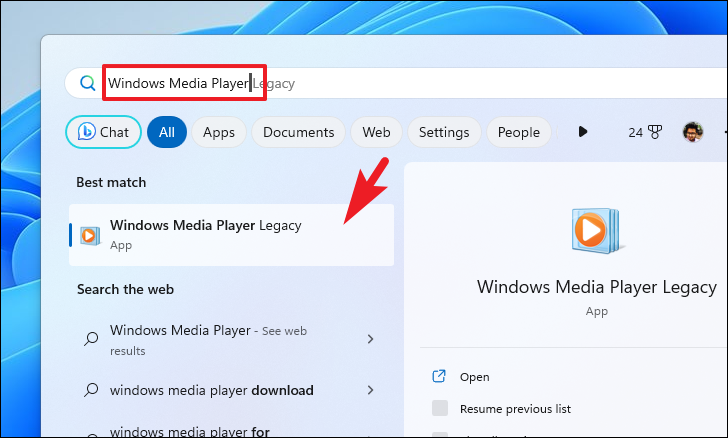Expand arrow for Windows Media Player web result
Viewport: 728px width, 438px height.
[x=370, y=339]
